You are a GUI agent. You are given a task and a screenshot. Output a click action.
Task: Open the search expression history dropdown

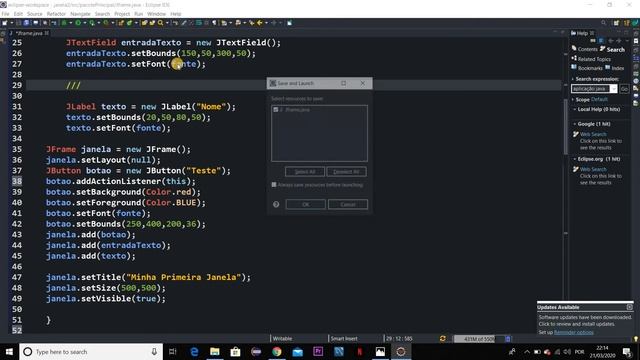613,89
